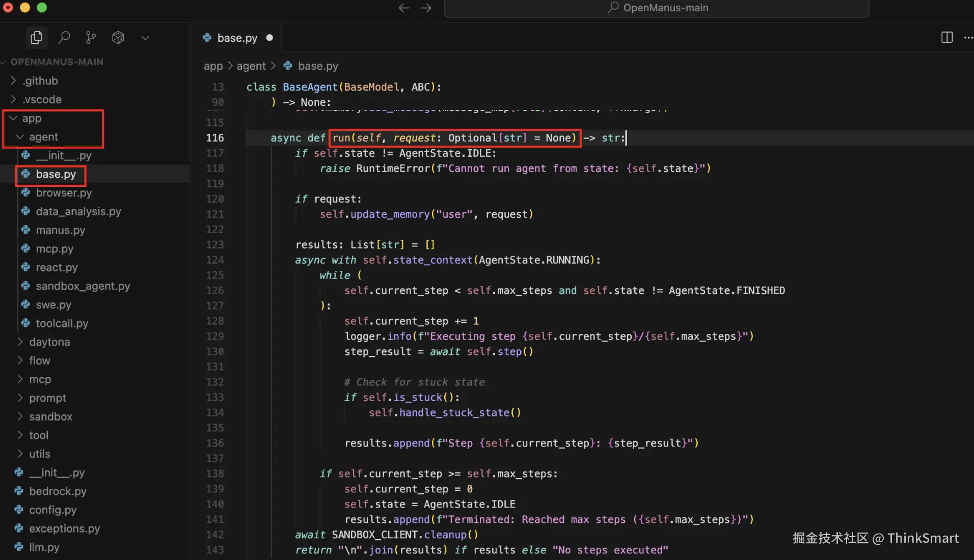Click the Python icon in the breadcrumb
Image resolution: width=974 pixels, height=560 pixels.
coord(288,66)
